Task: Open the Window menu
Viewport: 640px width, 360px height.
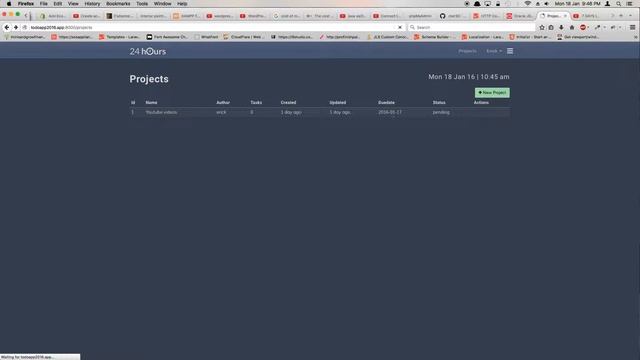Action: pyautogui.click(x=162, y=4)
